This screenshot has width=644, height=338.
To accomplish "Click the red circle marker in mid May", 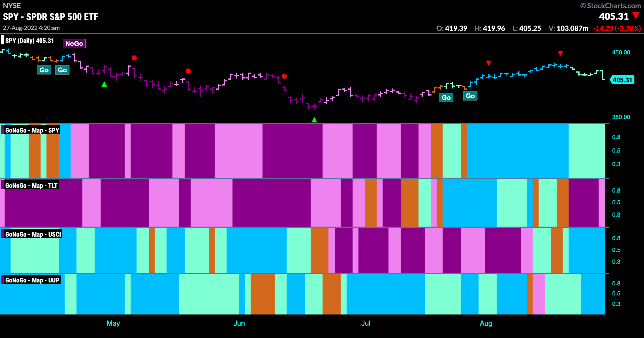I will (188, 71).
